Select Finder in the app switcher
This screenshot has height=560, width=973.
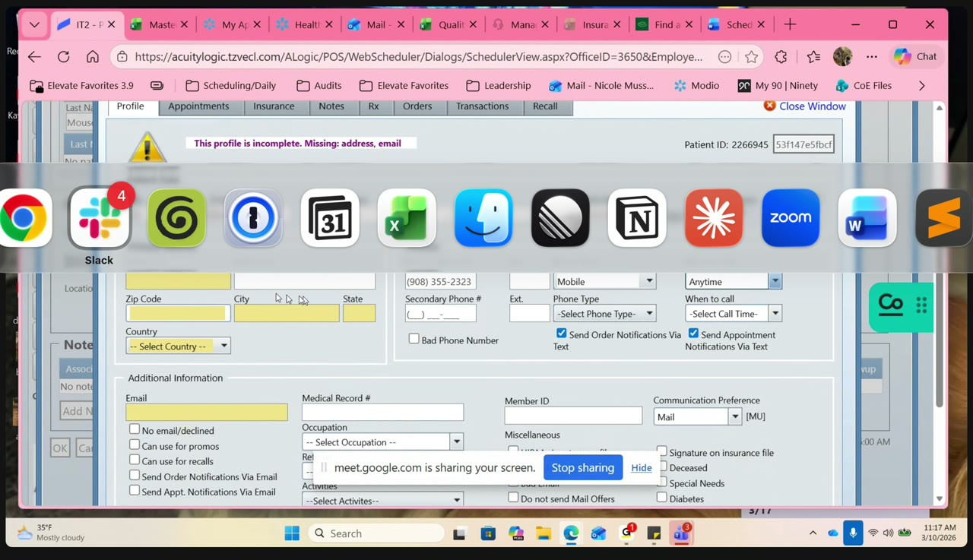483,218
